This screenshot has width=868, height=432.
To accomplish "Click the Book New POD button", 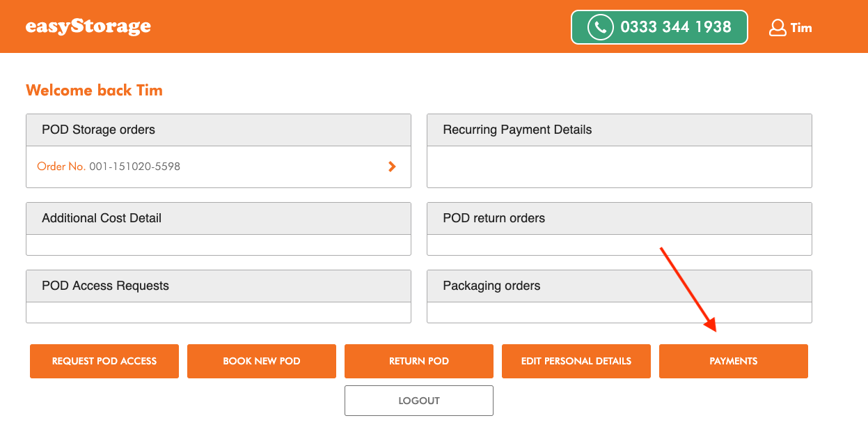I will [x=262, y=361].
